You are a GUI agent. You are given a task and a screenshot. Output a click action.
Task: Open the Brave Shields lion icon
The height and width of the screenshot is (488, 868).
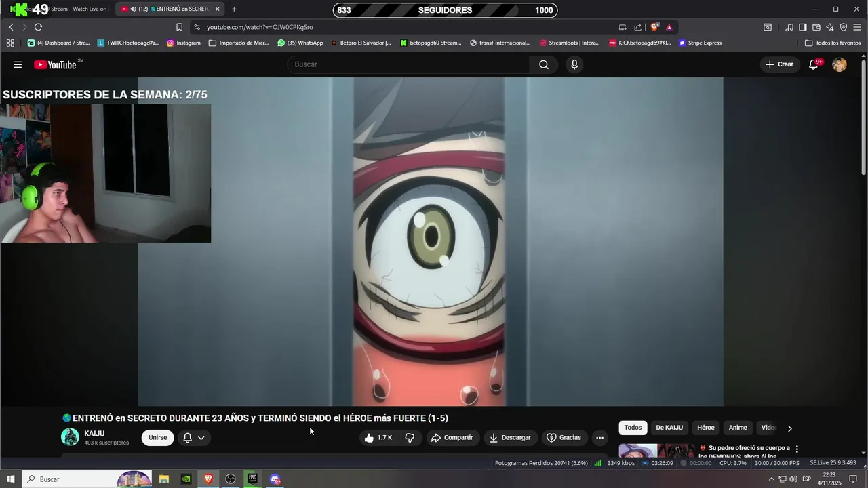(654, 27)
